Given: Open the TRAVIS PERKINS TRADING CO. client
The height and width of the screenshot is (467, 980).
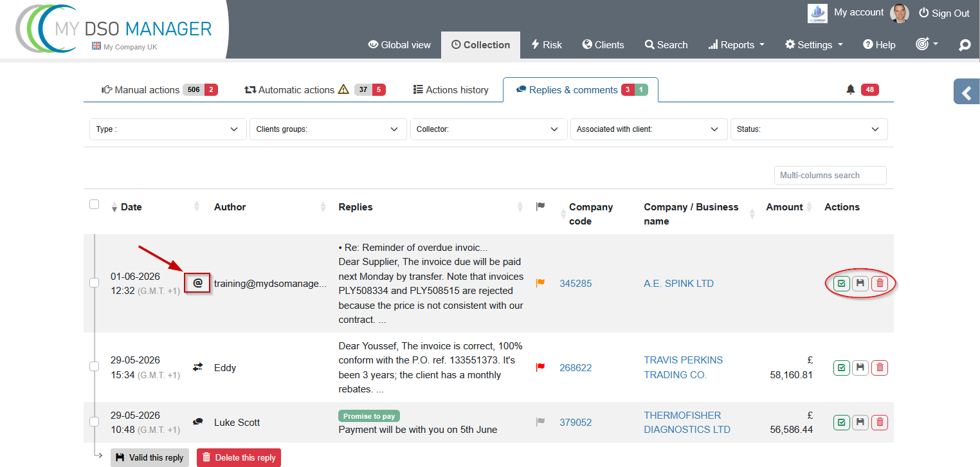Looking at the screenshot, I should (x=684, y=367).
